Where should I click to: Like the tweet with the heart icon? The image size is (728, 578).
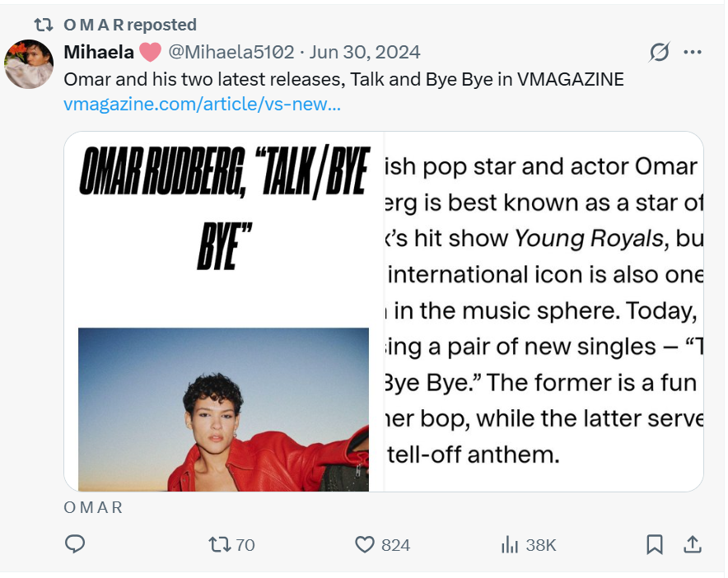[365, 544]
